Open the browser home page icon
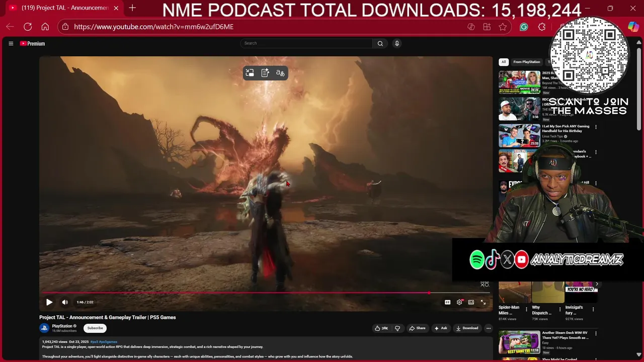This screenshot has height=362, width=644. coord(45,27)
